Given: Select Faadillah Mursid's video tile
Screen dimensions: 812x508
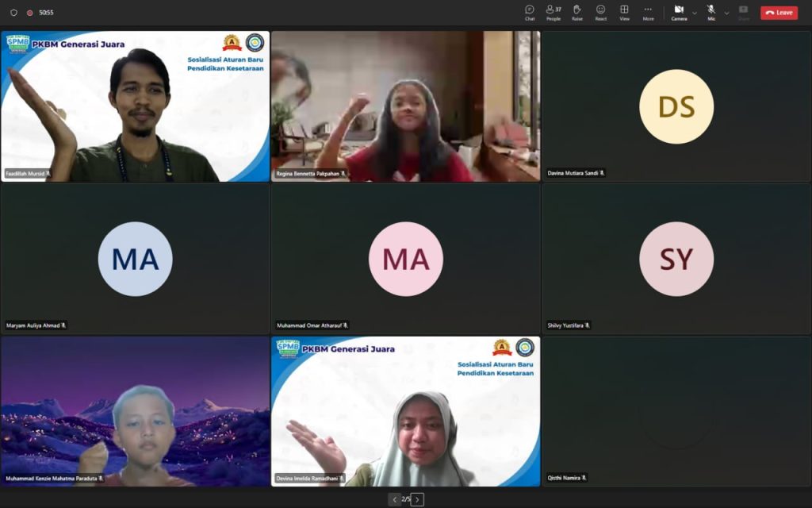Looking at the screenshot, I should [x=136, y=106].
